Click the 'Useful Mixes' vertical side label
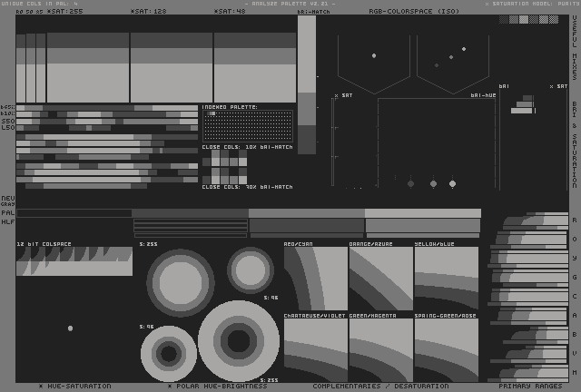This screenshot has width=581, height=392. 575,48
